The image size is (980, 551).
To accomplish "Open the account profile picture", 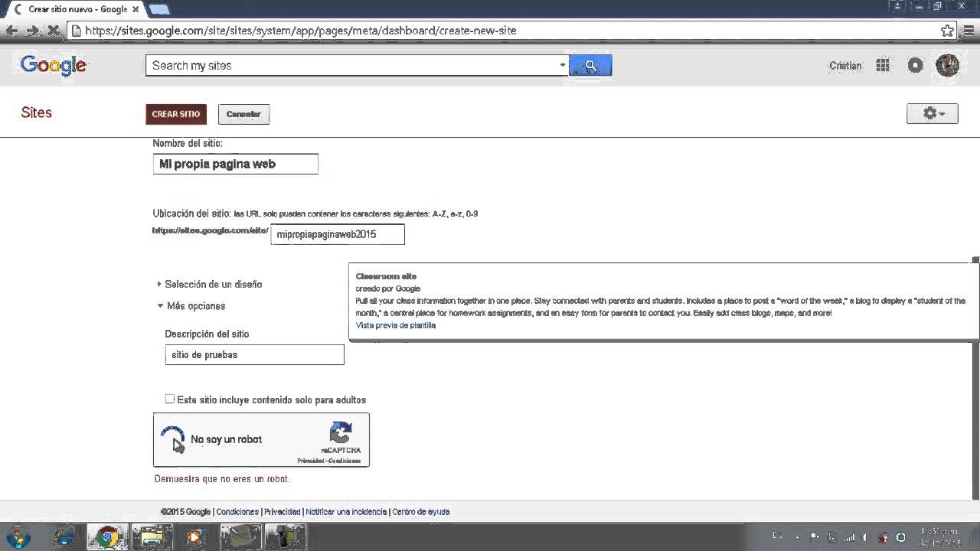I will pos(947,65).
